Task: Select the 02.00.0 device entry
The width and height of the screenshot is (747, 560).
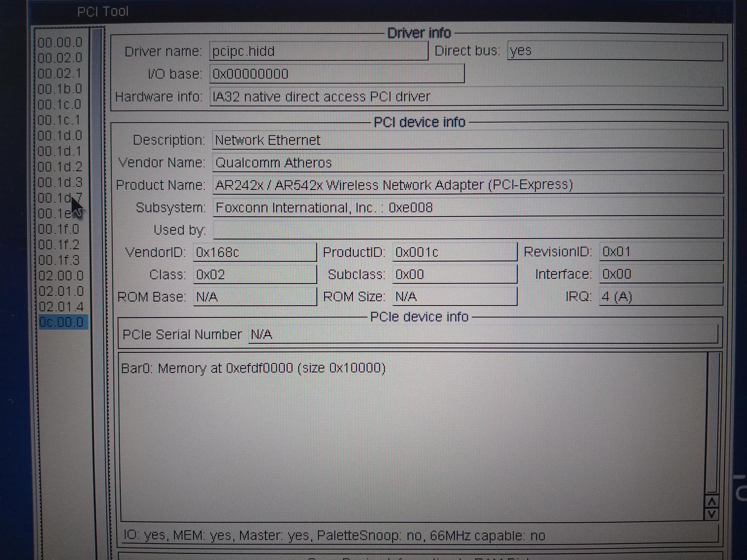Action: (x=61, y=276)
